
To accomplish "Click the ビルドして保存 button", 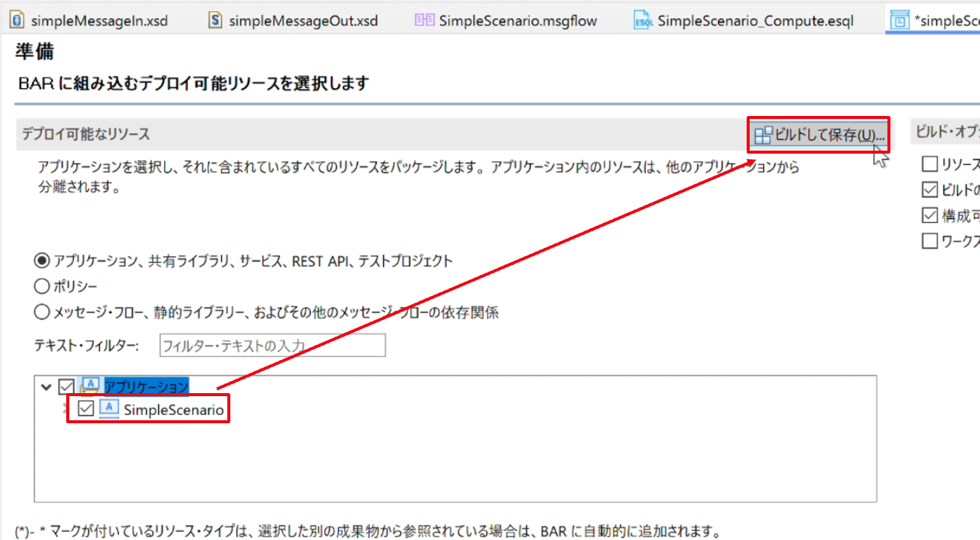I will (819, 136).
